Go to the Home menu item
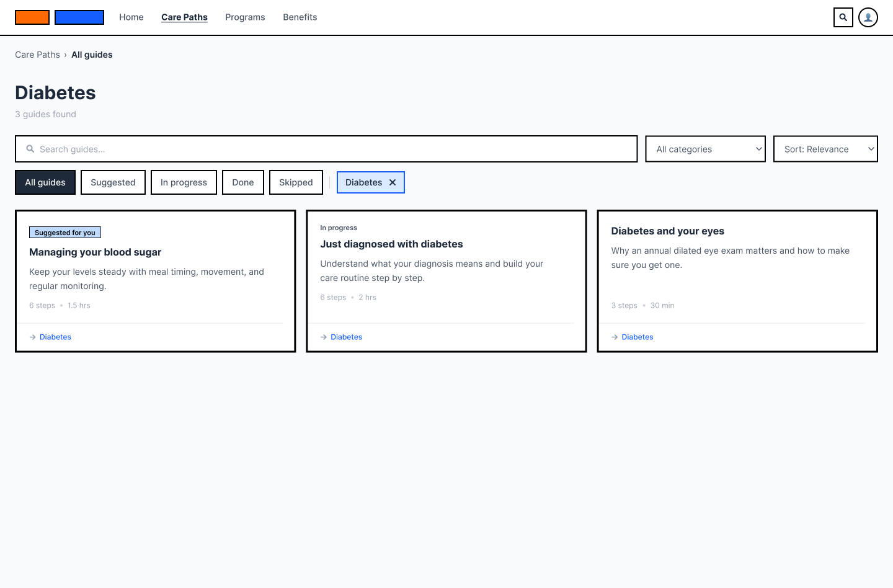 click(131, 17)
